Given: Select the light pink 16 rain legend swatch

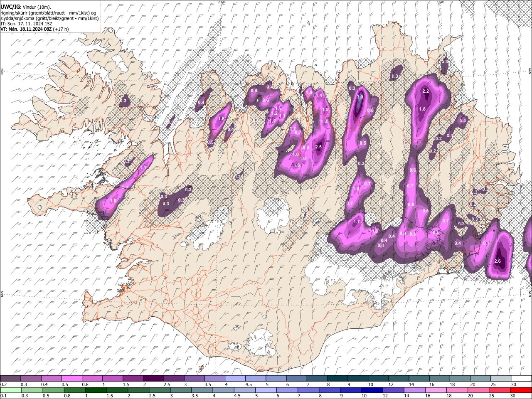Looking at the screenshot, I should tap(435, 390).
